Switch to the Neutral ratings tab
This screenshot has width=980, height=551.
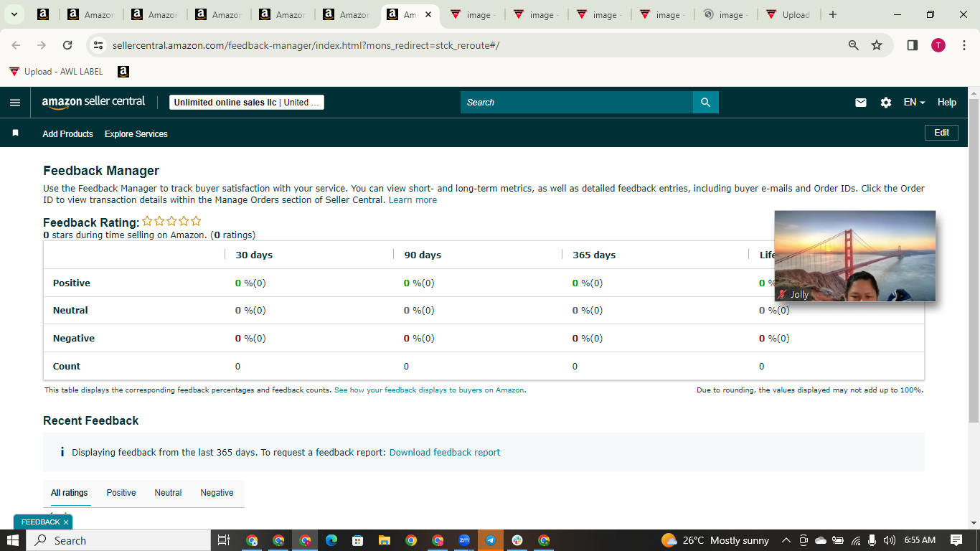pos(168,493)
